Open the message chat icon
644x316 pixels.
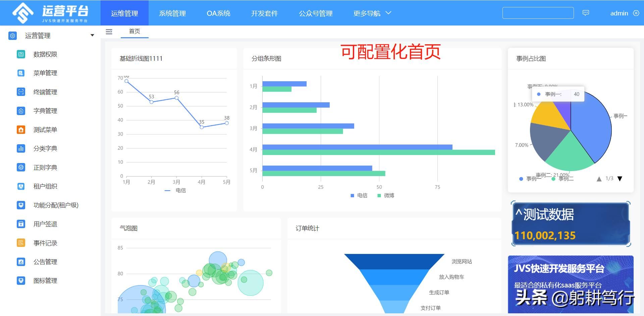[x=586, y=13]
